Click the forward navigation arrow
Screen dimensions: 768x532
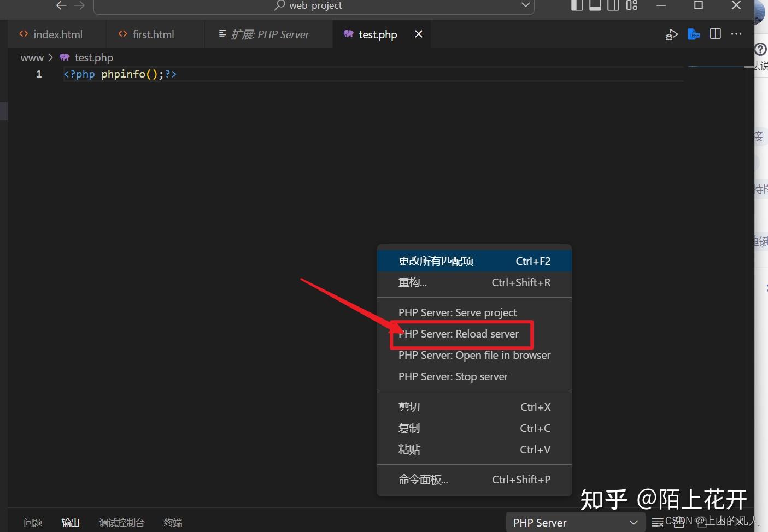tap(80, 6)
